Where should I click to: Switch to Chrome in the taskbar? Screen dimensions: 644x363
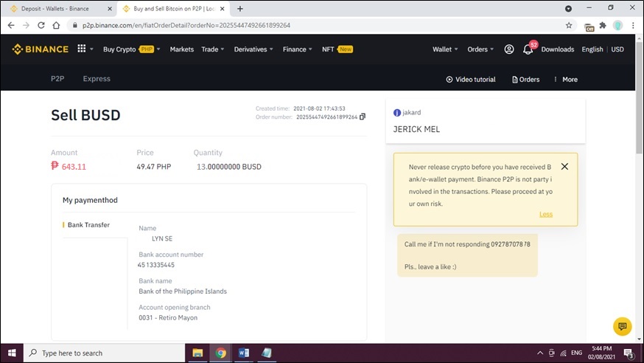point(220,353)
